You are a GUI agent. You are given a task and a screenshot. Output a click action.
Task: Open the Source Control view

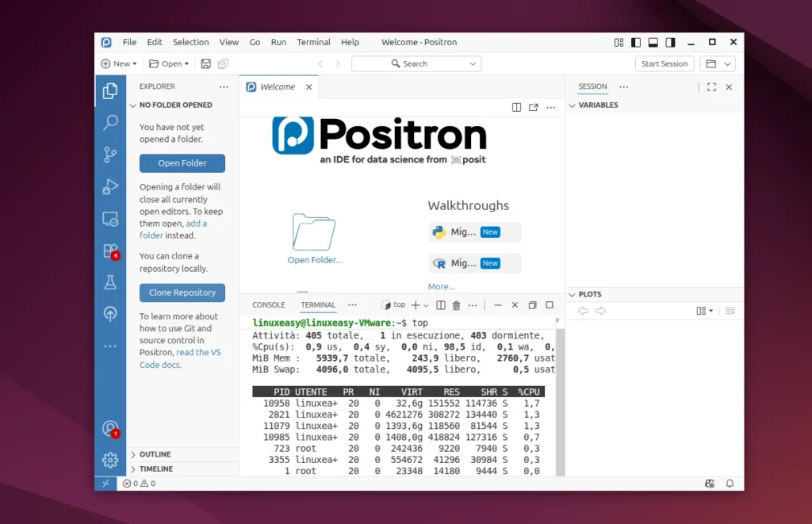(x=110, y=155)
